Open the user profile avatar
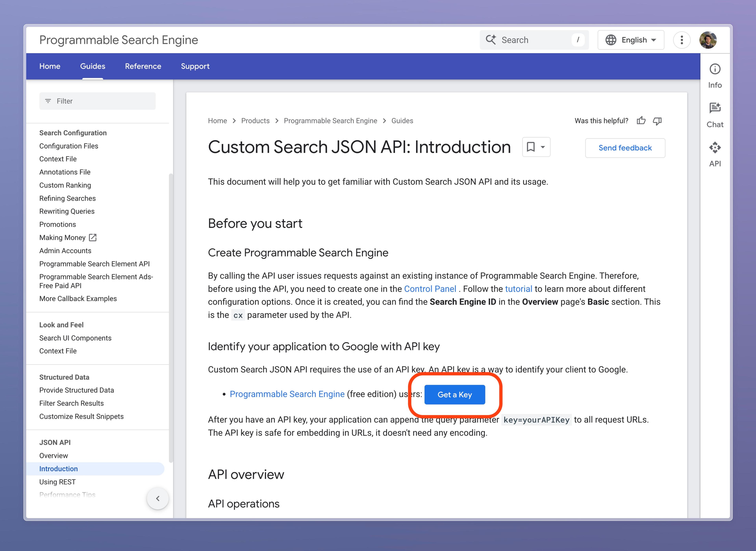The width and height of the screenshot is (756, 551). pyautogui.click(x=708, y=40)
